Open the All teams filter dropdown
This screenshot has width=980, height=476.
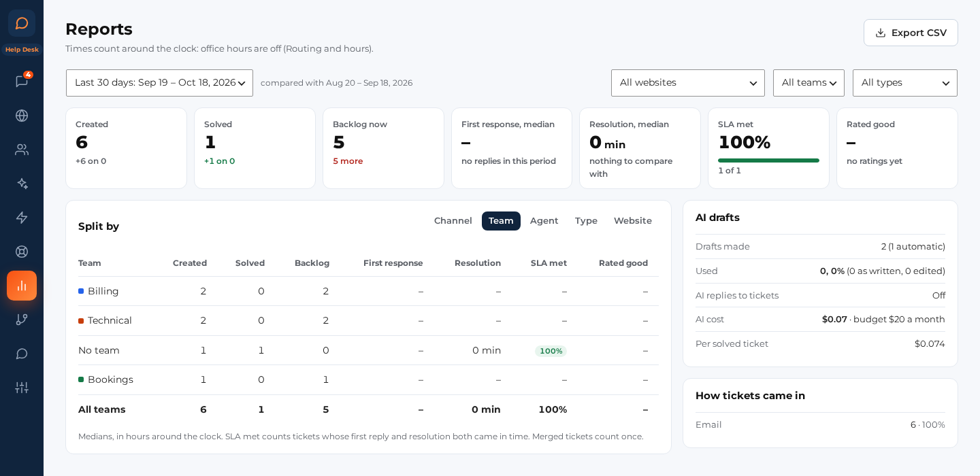(808, 83)
